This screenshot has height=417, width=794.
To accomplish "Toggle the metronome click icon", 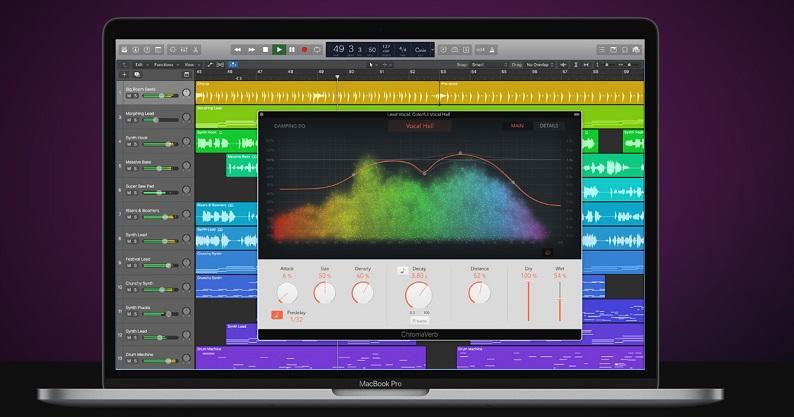I will coord(491,50).
